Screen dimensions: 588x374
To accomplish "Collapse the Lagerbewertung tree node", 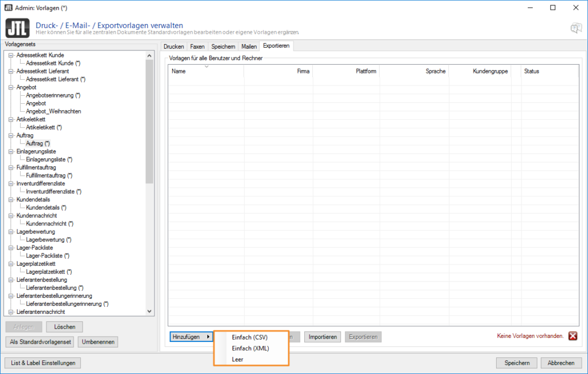I will (10, 232).
